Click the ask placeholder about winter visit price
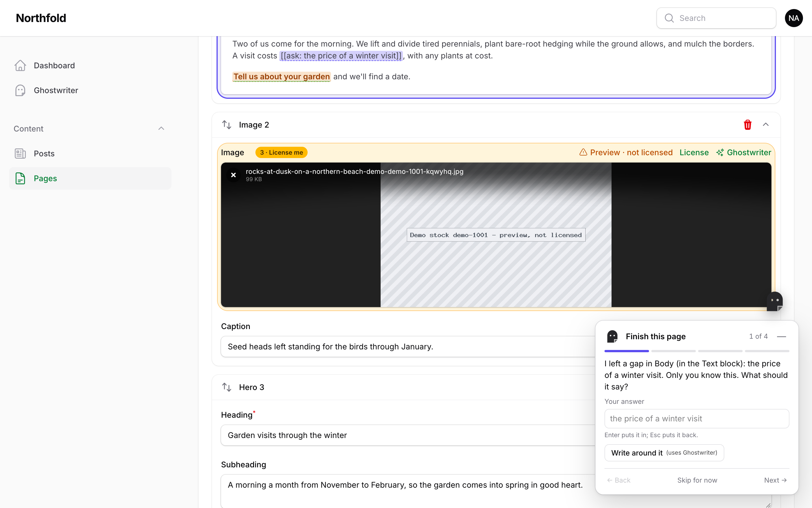The image size is (812, 508). click(x=341, y=56)
